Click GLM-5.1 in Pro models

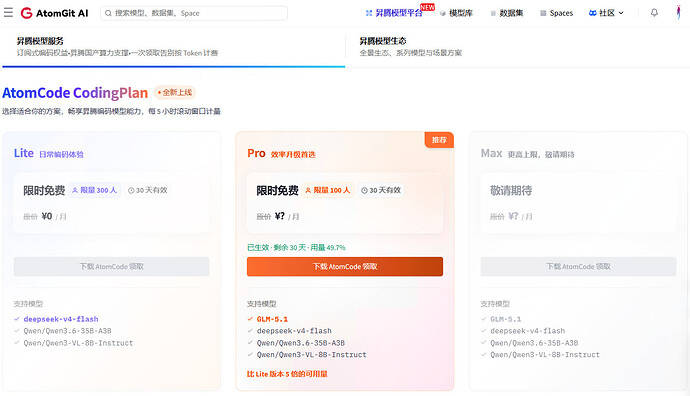(x=272, y=319)
